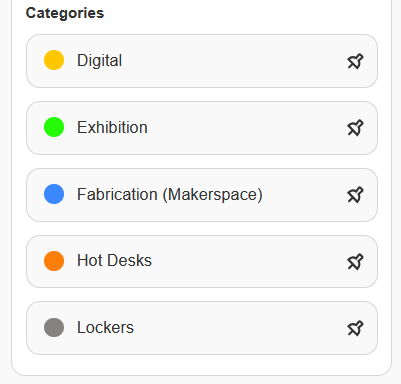Click empty space inside Digital card
This screenshot has width=401, height=384.
(233, 61)
